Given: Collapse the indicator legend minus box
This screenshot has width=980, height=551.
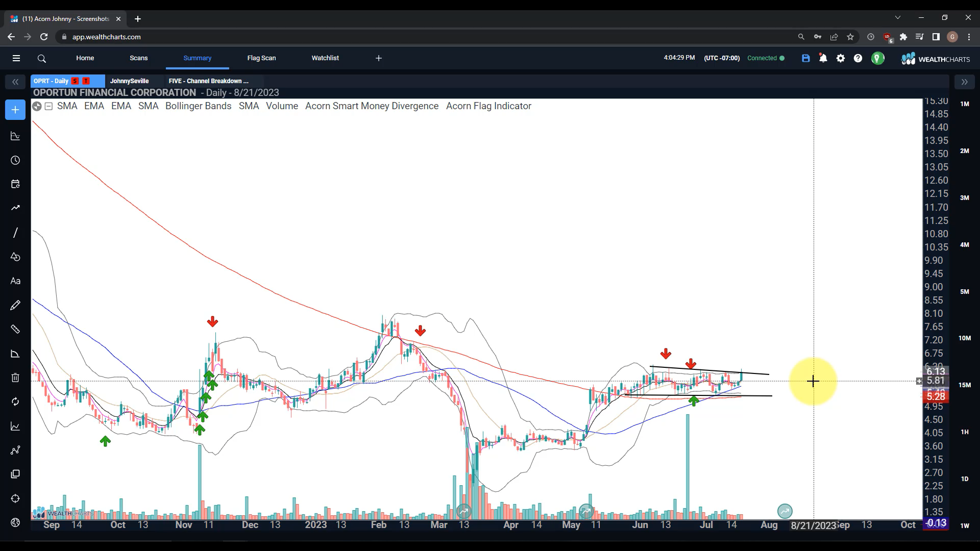Looking at the screenshot, I should click(49, 106).
